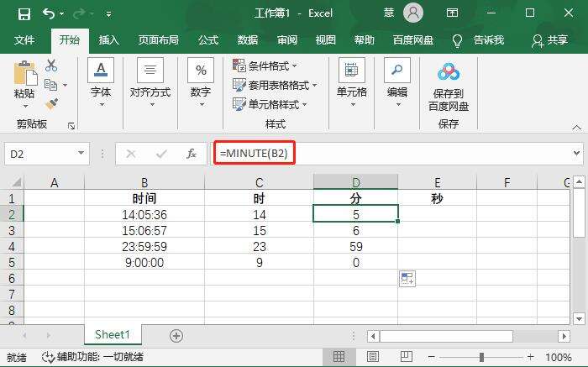Viewport: 588px width, 367px height.
Task: Open the 单元格 cells group
Action: (x=352, y=82)
